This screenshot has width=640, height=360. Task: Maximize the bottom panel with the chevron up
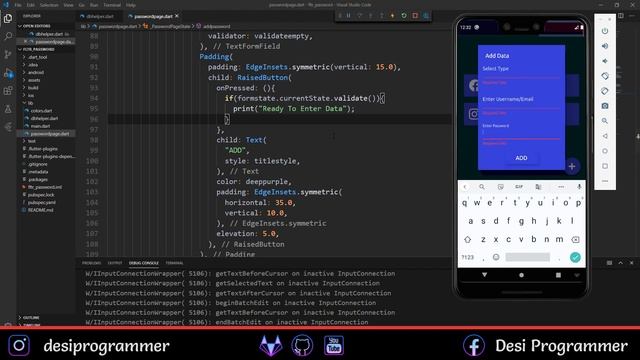point(620,263)
